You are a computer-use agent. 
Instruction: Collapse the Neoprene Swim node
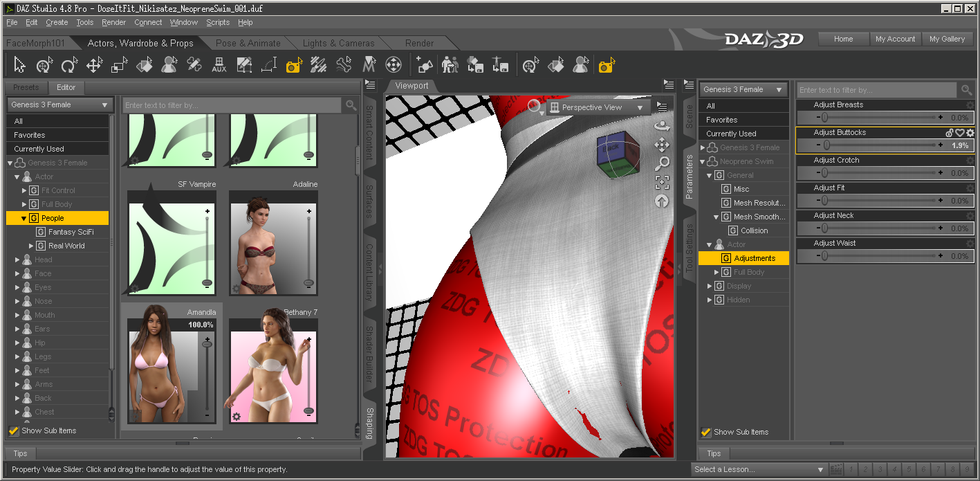[703, 161]
